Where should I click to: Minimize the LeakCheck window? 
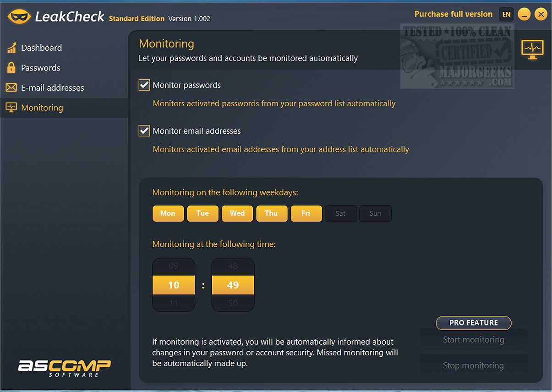click(524, 14)
